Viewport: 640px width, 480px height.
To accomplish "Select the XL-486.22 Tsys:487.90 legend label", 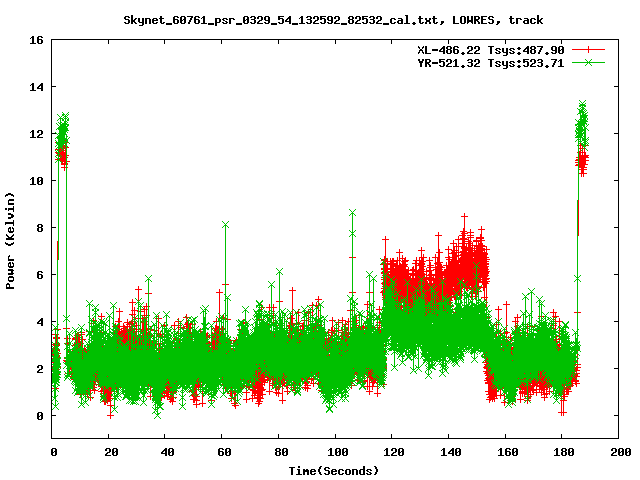I will click(x=491, y=50).
